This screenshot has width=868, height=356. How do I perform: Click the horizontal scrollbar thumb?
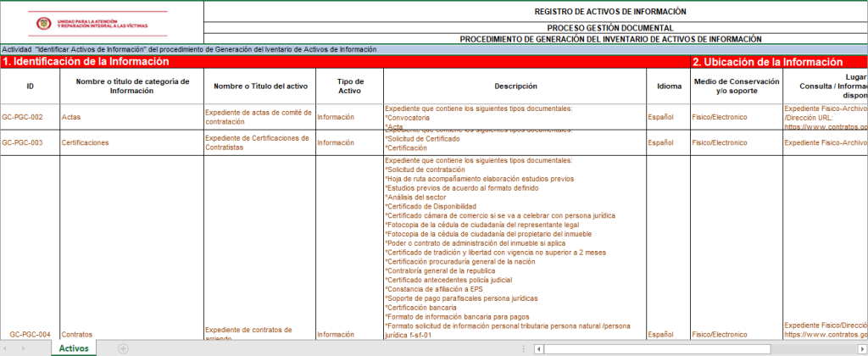(x=657, y=349)
